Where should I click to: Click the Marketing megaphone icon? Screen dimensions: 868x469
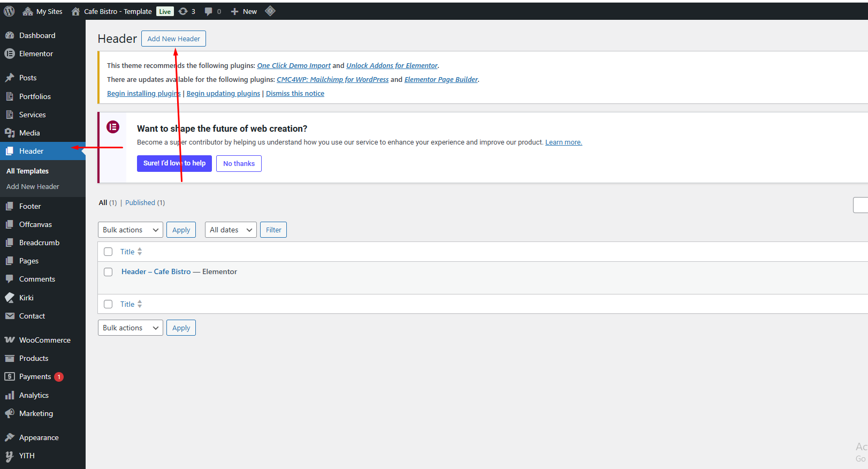(x=10, y=413)
